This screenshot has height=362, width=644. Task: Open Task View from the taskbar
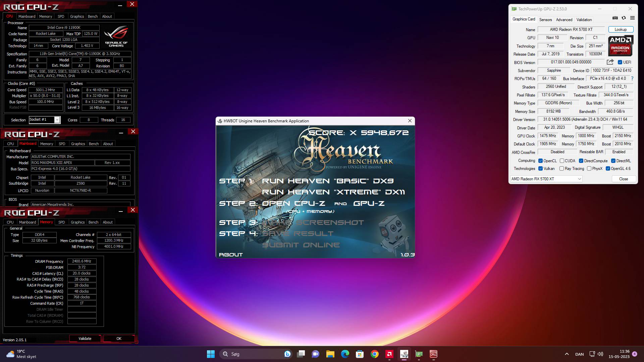click(301, 354)
